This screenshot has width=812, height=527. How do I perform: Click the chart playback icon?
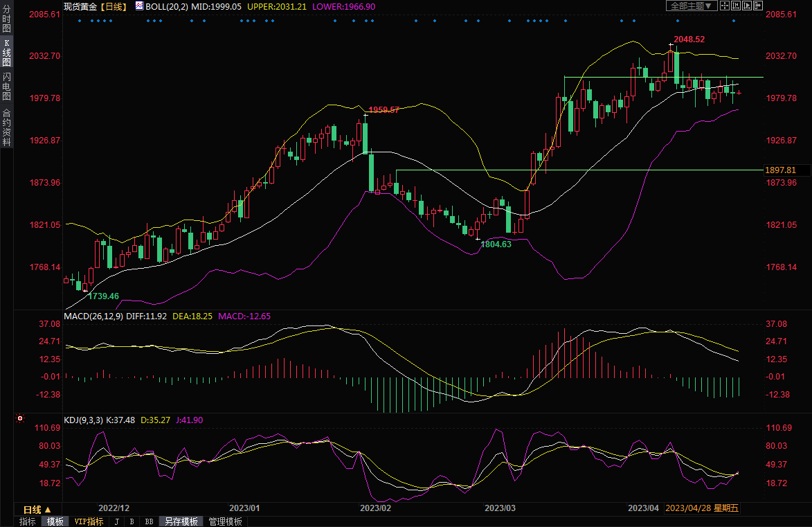click(x=746, y=6)
